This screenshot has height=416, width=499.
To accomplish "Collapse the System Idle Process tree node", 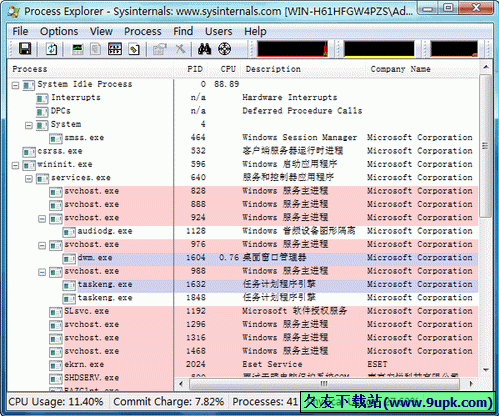I will click(x=15, y=85).
